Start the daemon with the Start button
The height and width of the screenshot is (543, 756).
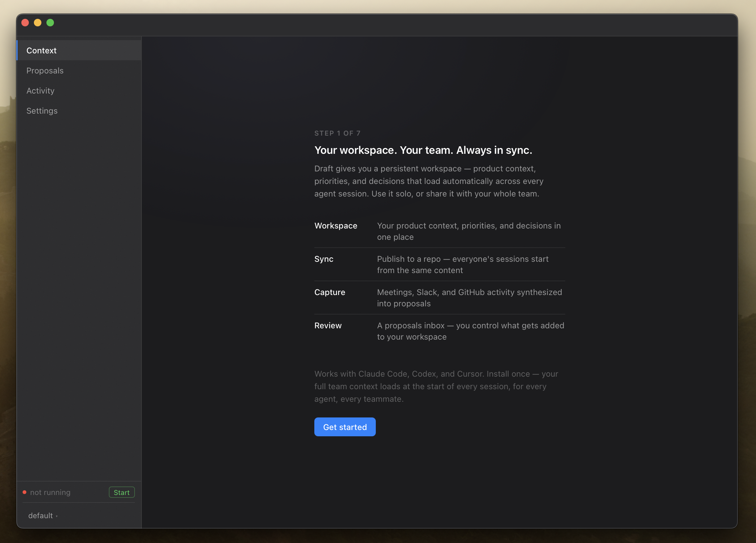point(122,492)
